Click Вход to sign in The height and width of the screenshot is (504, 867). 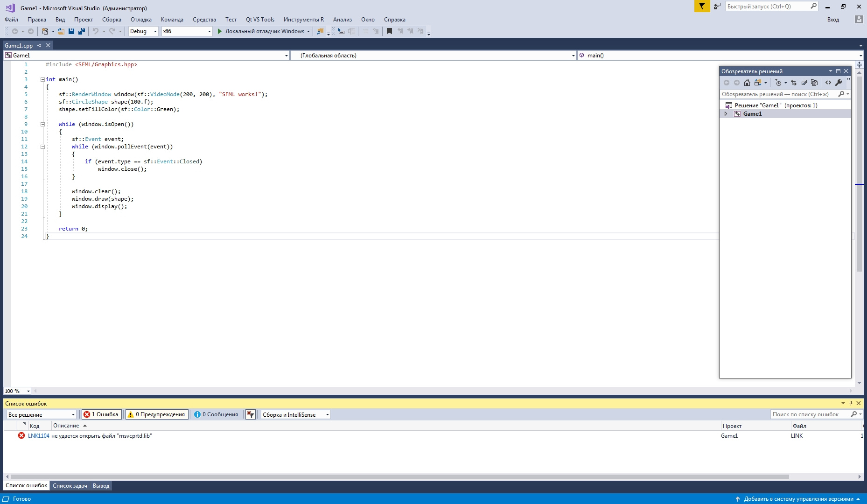click(x=833, y=20)
